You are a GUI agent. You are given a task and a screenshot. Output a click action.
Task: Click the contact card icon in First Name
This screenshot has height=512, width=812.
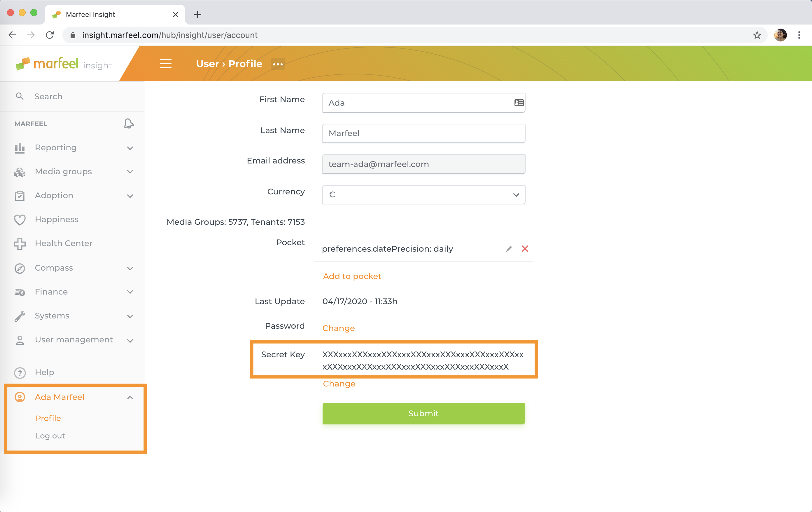pos(519,103)
